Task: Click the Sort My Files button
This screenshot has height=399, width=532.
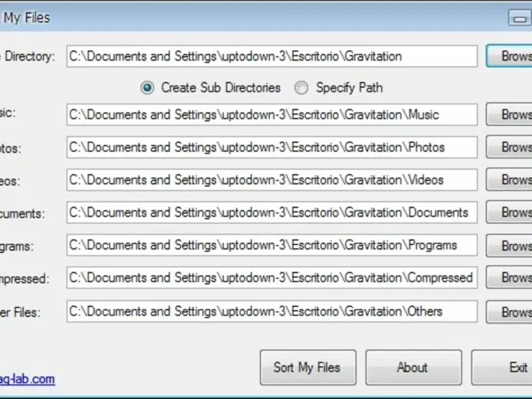Action: (307, 367)
